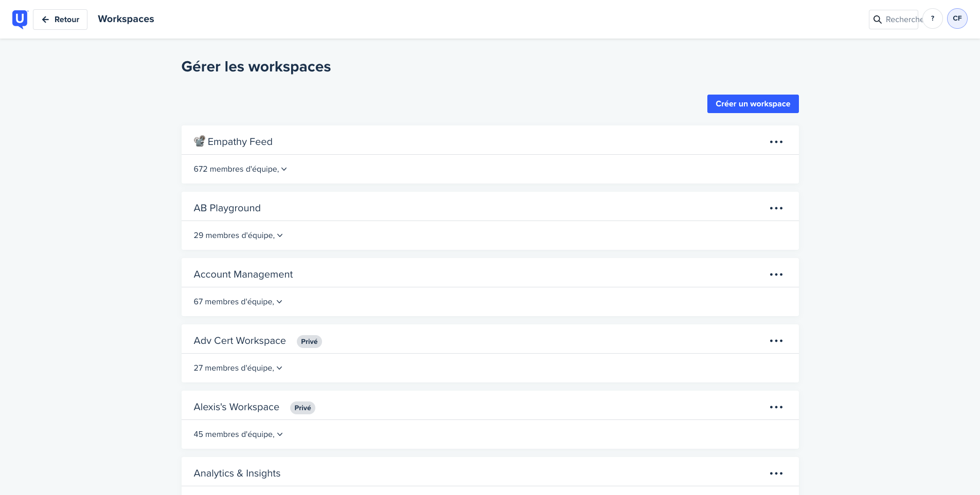Expand the 672 team members list
Viewport: 980px width, 495px height.
(284, 169)
